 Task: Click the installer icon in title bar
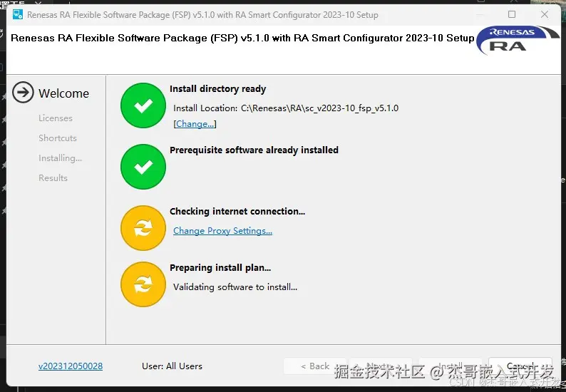point(18,14)
